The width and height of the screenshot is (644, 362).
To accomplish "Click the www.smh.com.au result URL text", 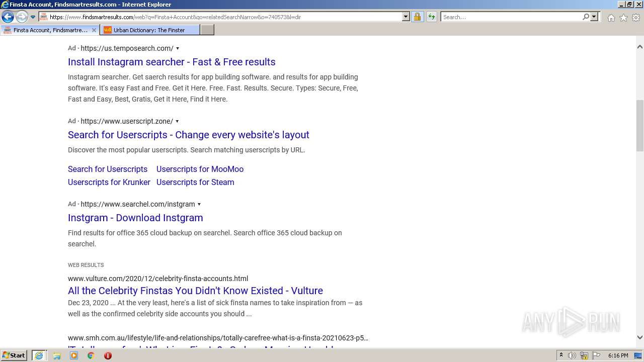I will tap(218, 338).
